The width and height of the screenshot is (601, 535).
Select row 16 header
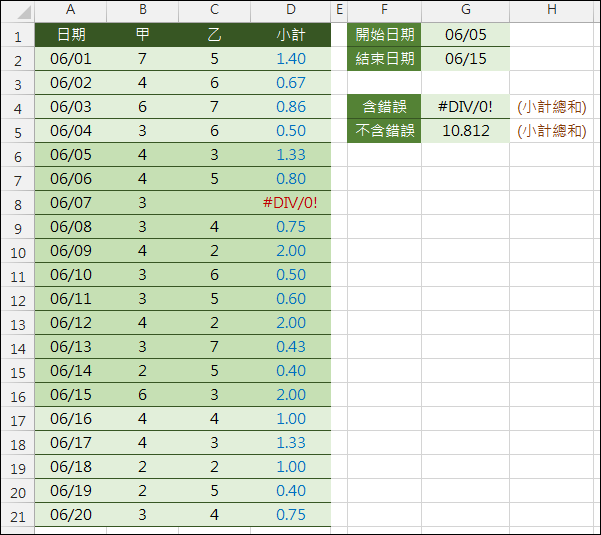[x=18, y=395]
